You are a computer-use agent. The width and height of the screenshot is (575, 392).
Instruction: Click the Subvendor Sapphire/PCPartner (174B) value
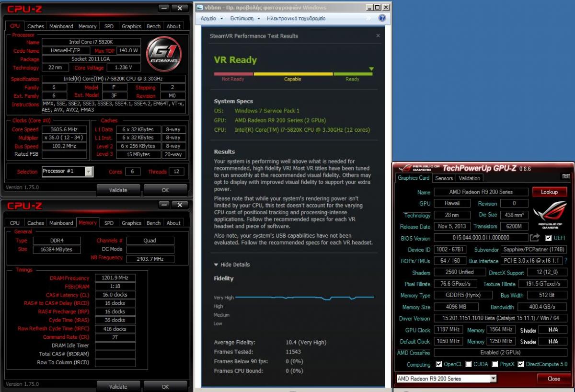click(x=534, y=250)
